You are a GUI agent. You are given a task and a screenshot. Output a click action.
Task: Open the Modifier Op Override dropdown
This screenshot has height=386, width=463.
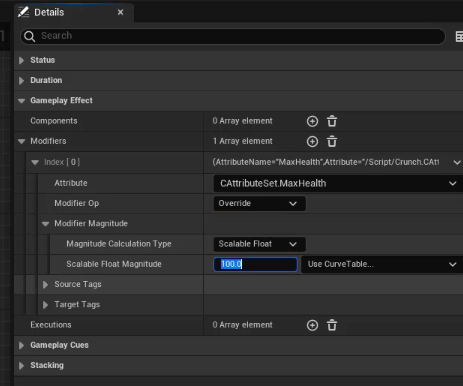(x=259, y=203)
